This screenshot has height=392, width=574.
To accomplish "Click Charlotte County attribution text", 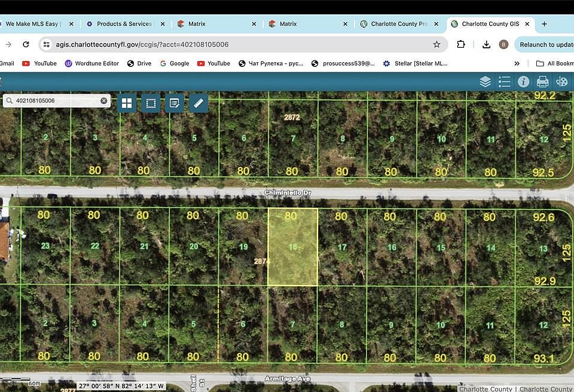I will tap(515, 388).
